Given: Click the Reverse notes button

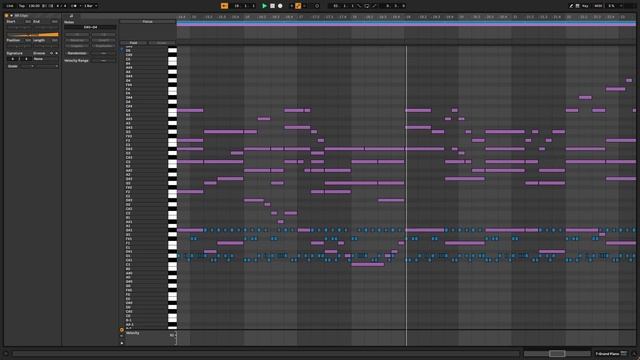Looking at the screenshot, I should 77,40.
